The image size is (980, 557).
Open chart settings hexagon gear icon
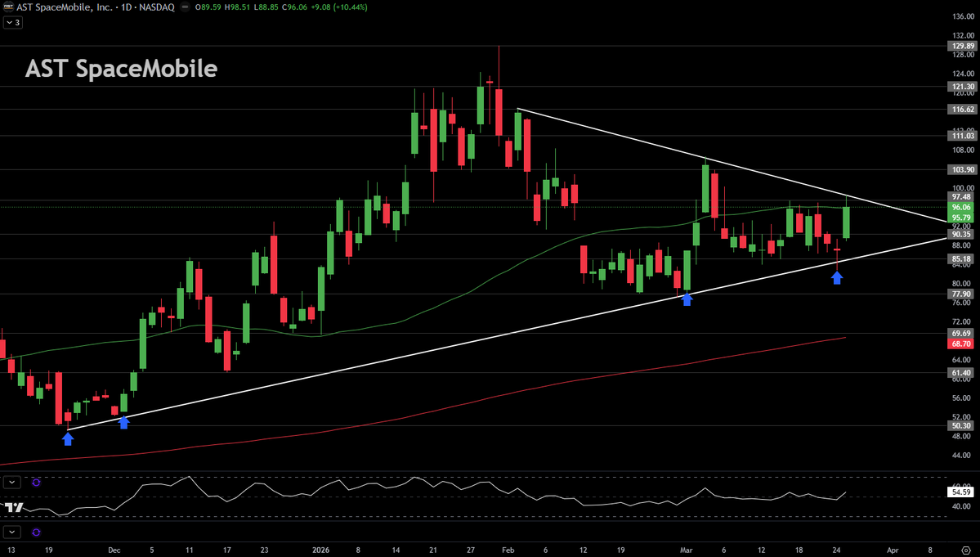(965, 550)
